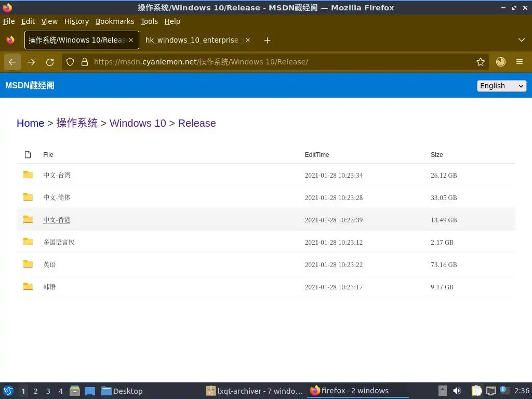Screen dimensions: 532x399
Task: Go back using the back arrow
Action: pos(12,62)
